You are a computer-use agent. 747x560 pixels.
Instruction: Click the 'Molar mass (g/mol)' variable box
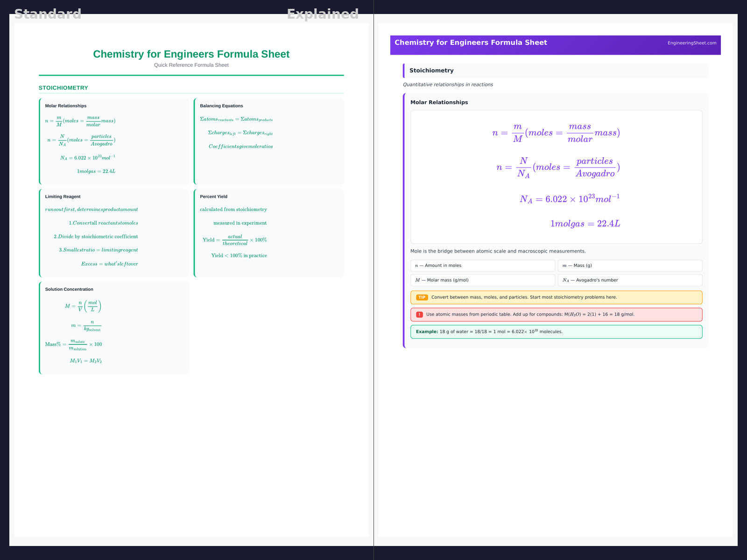coord(482,280)
